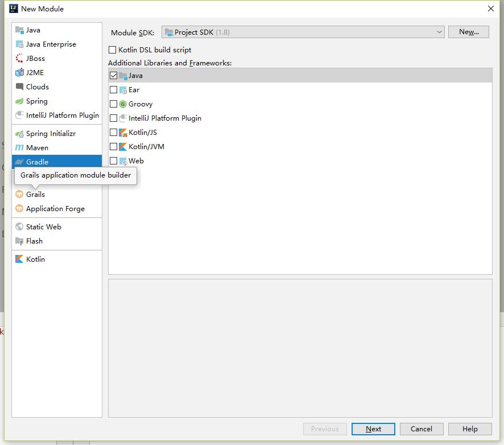
Task: Click the framework description panel
Action: 300,348
